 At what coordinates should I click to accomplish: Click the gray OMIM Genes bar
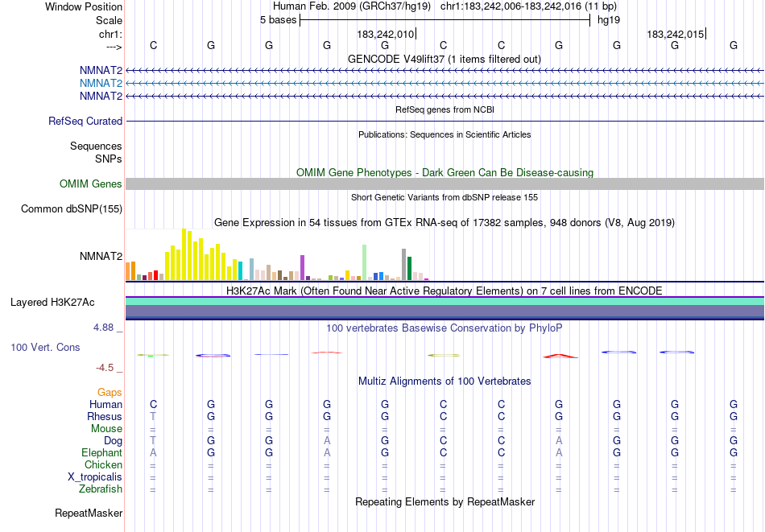coord(445,184)
